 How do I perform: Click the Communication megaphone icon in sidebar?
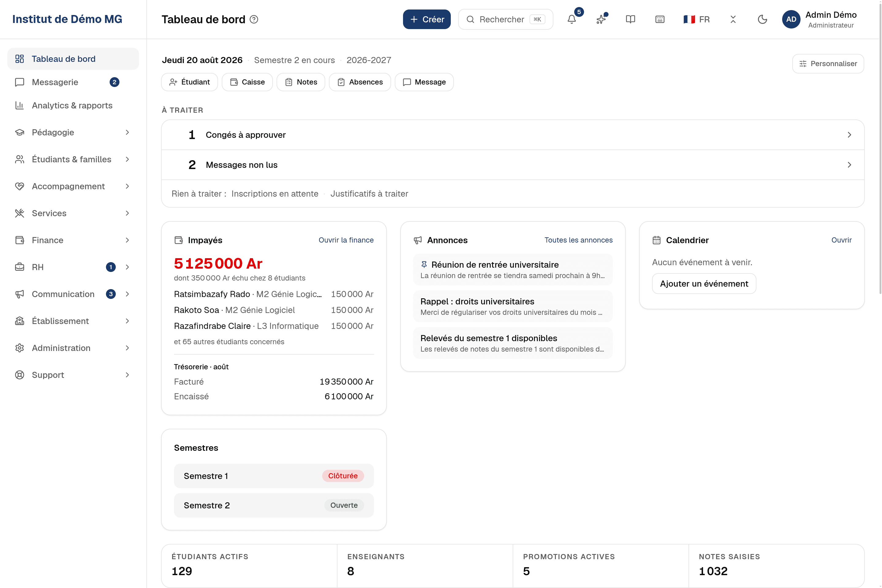click(x=20, y=294)
